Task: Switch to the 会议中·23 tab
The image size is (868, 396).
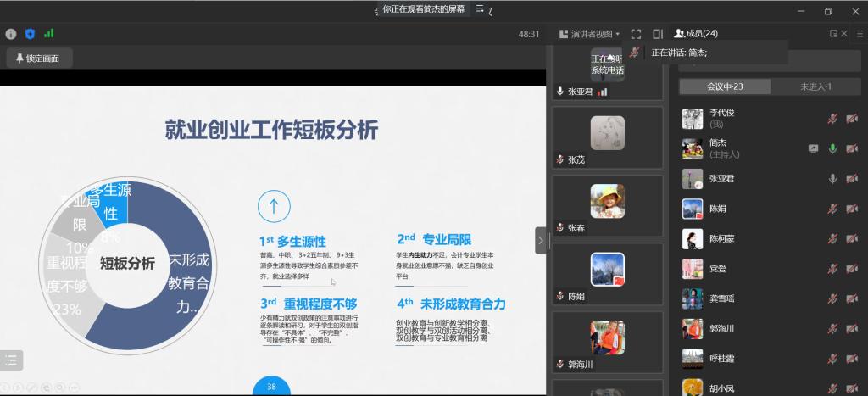Action: coord(725,86)
